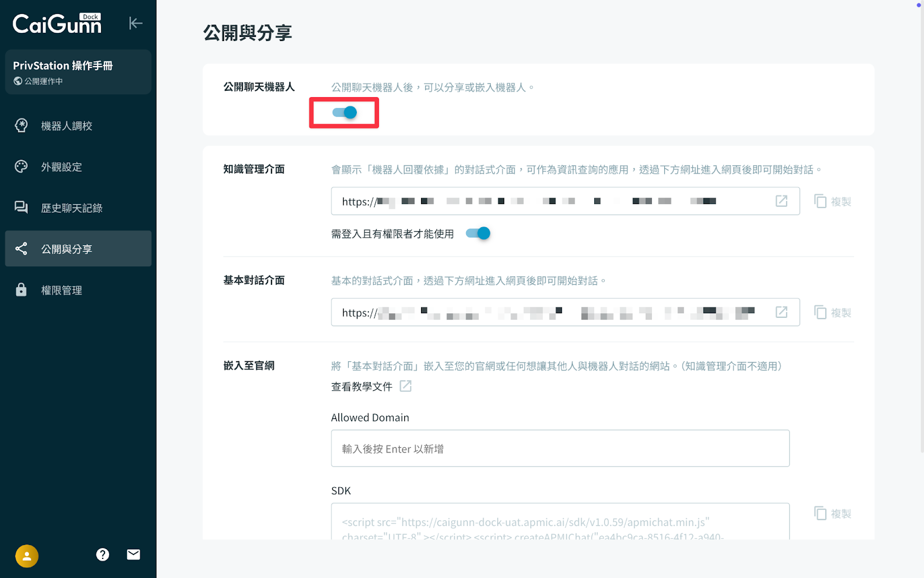Click the Allowed Domain input field
924x578 pixels.
pyautogui.click(x=560, y=449)
